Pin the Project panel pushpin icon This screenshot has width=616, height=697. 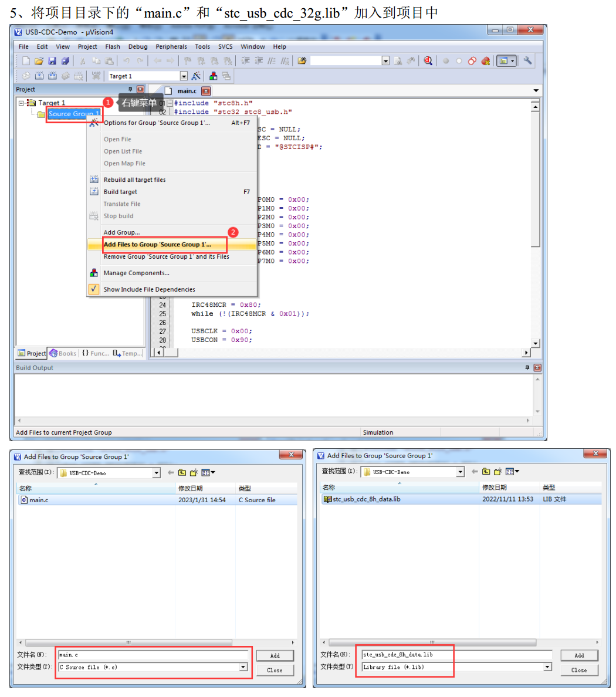pyautogui.click(x=130, y=89)
